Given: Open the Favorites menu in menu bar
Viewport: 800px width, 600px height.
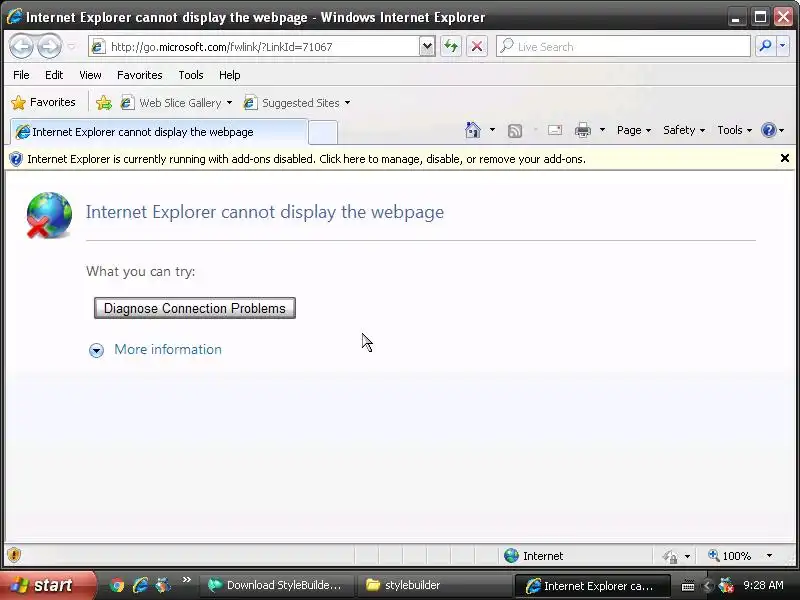Looking at the screenshot, I should pos(139,75).
